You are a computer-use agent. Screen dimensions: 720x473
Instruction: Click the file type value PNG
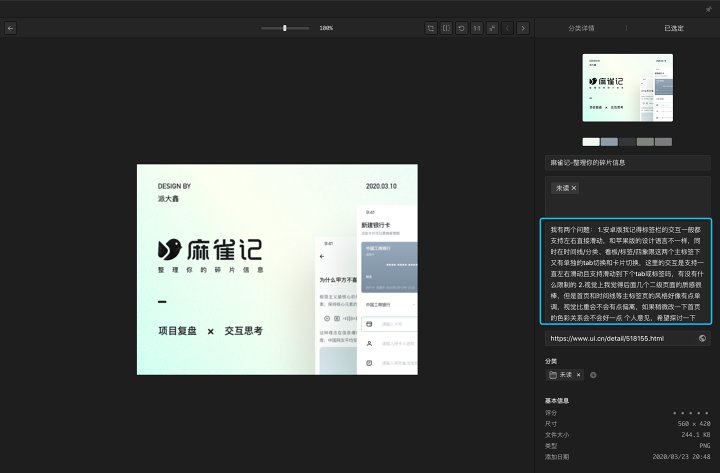(705, 446)
